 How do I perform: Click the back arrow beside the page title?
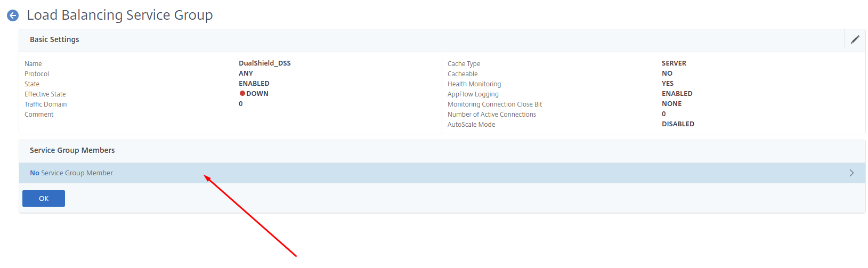click(x=13, y=16)
